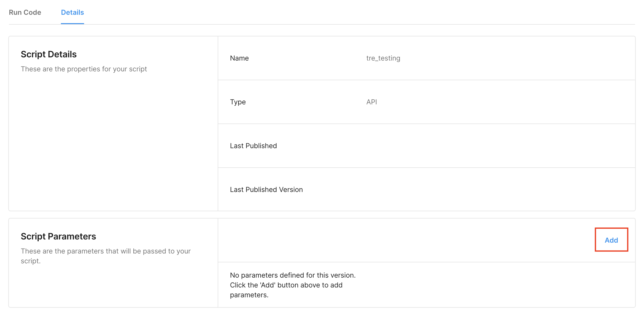Click the script properties description text
The height and width of the screenshot is (316, 644).
(84, 69)
